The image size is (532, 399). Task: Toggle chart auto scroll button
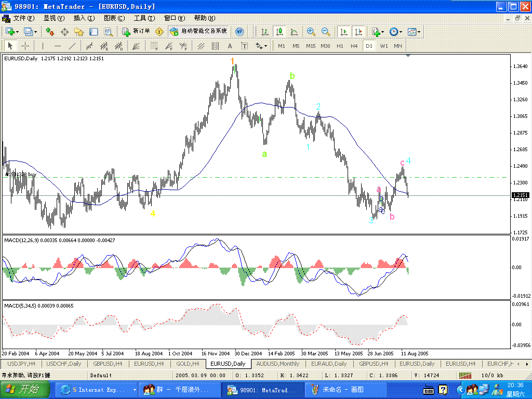click(343, 32)
